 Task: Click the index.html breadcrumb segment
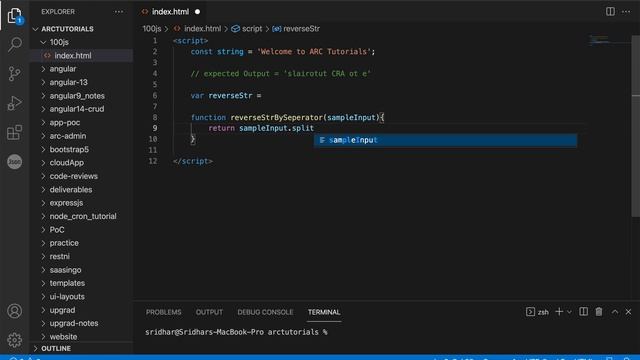pyautogui.click(x=198, y=29)
